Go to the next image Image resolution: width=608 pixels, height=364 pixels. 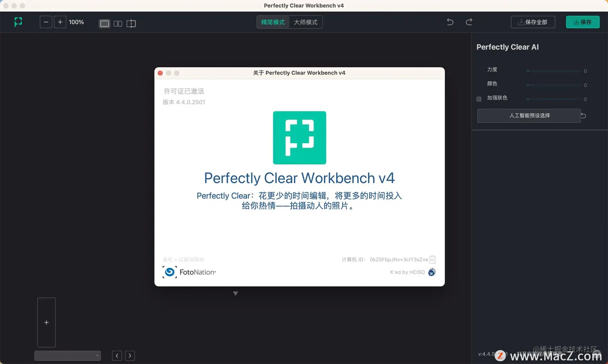[x=130, y=356]
